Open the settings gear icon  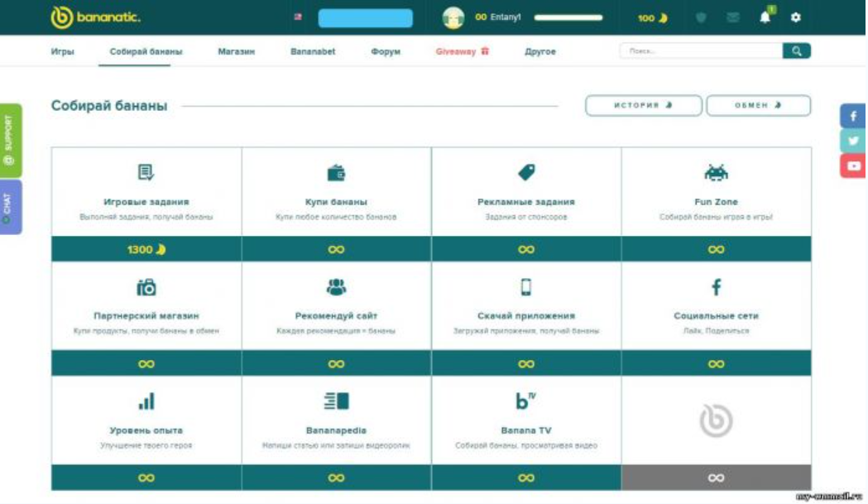pyautogui.click(x=795, y=17)
